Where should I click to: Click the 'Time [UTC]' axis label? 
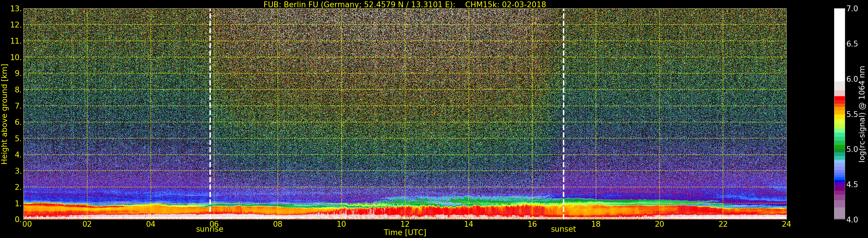(x=405, y=233)
